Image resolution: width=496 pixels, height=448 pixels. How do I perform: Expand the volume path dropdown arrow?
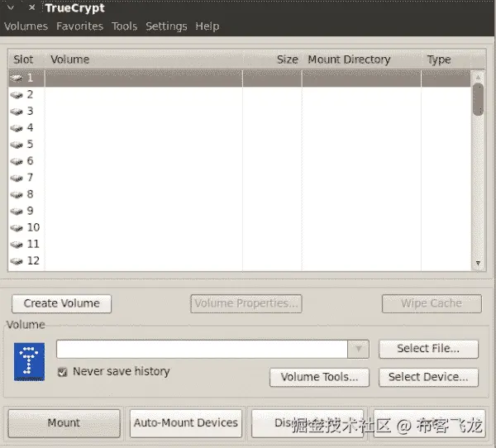click(x=358, y=349)
